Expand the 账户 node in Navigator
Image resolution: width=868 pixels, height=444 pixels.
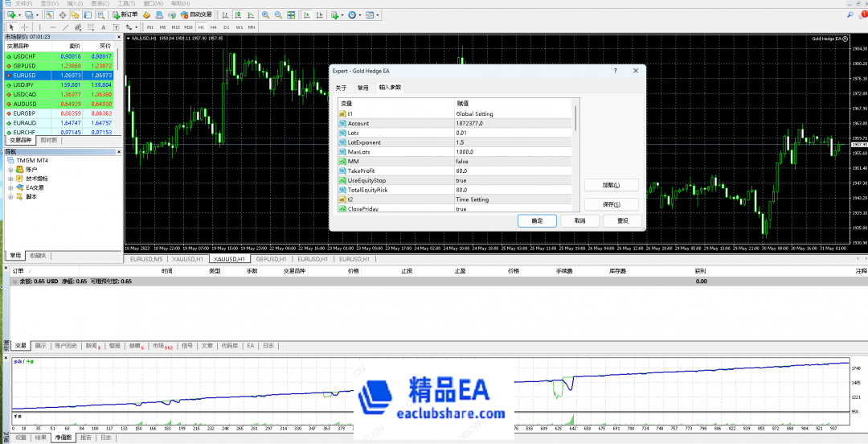11,170
